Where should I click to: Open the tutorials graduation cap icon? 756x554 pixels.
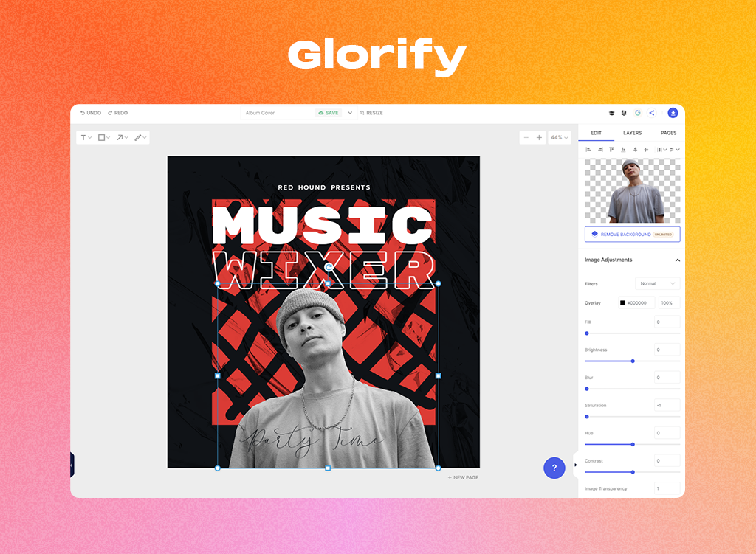[x=611, y=113]
